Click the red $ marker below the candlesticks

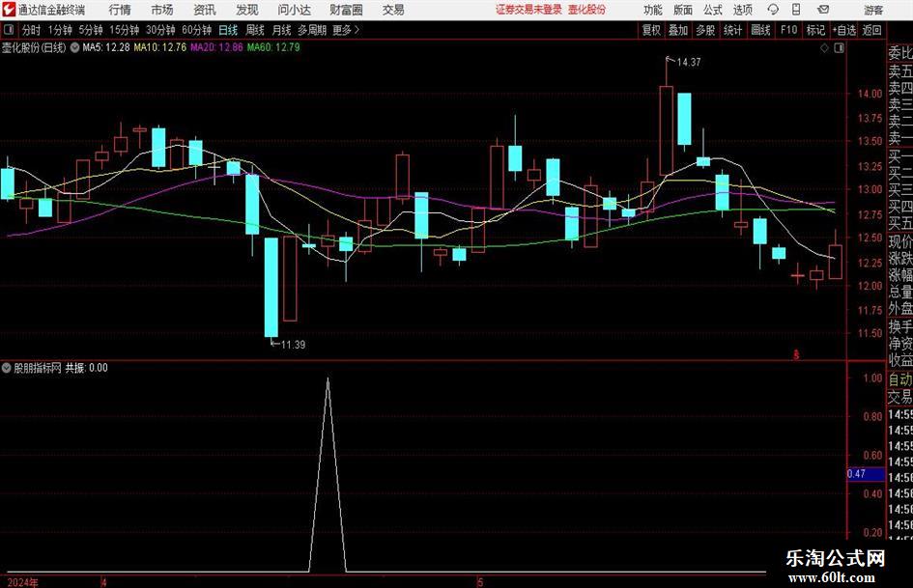(796, 354)
